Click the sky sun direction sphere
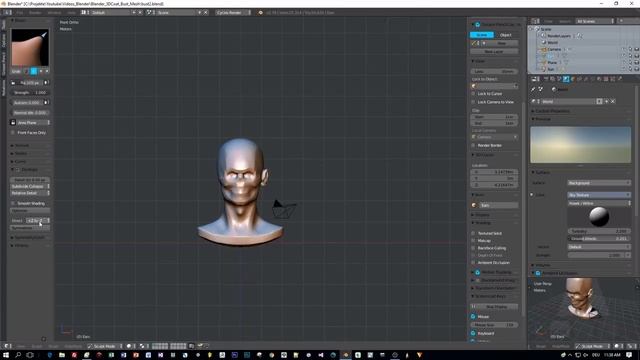 coord(599,217)
